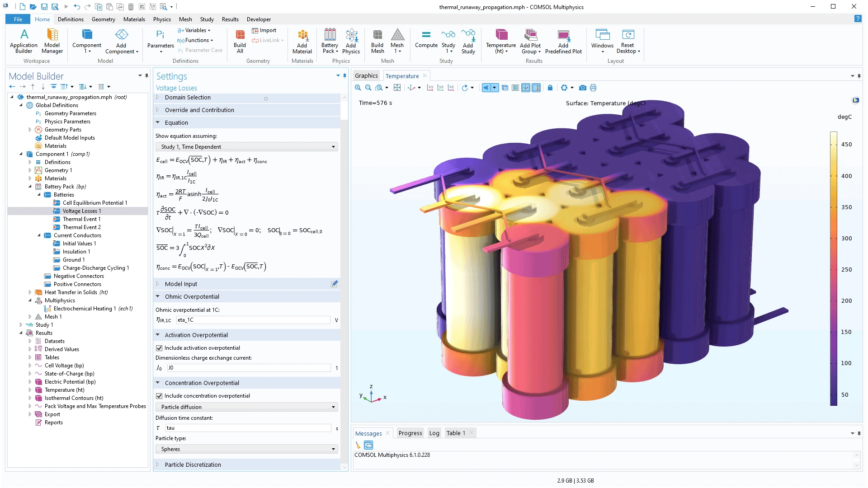Select Thermal Event 1 in model tree
Viewport: 868px width, 488px height.
coord(81,219)
